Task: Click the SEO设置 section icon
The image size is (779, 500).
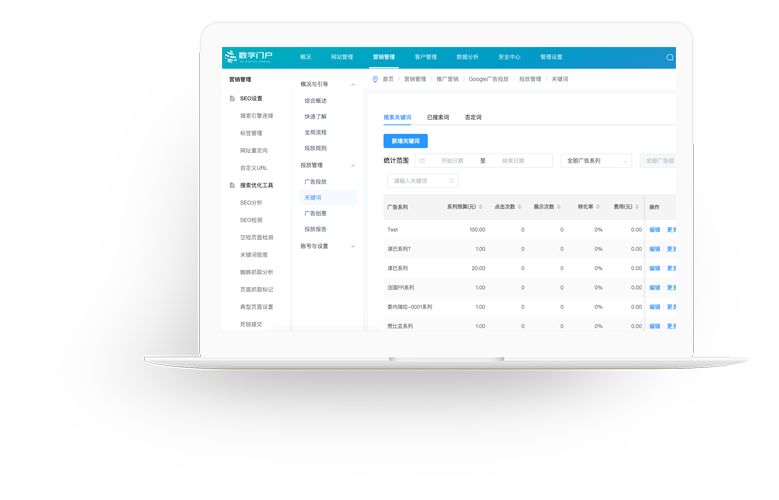Action: 232,98
